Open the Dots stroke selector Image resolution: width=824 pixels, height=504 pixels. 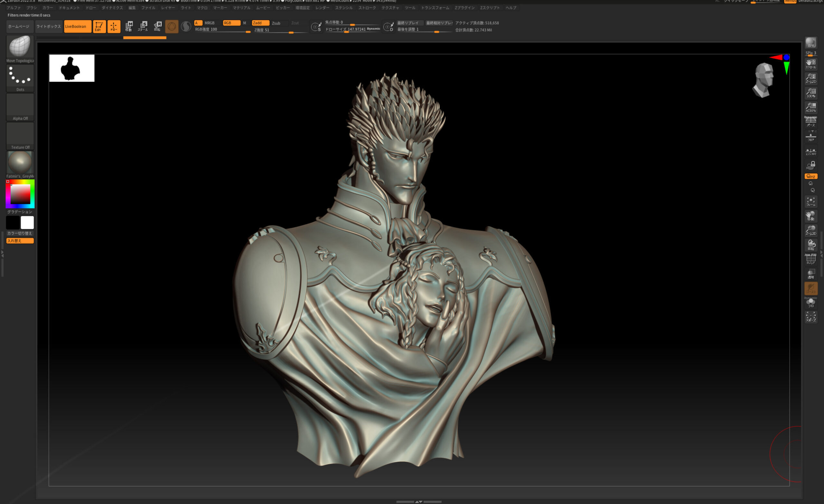[x=20, y=78]
